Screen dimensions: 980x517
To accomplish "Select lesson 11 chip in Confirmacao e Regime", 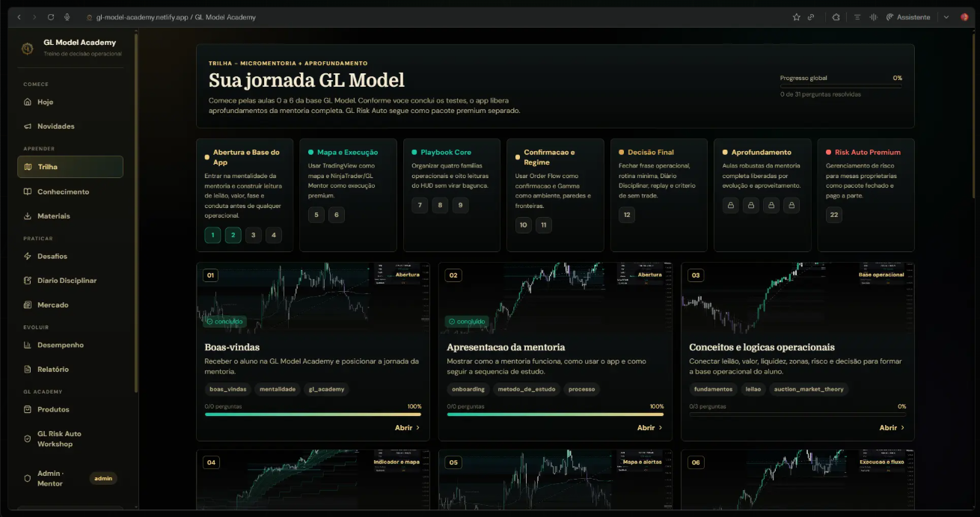I will click(x=544, y=224).
